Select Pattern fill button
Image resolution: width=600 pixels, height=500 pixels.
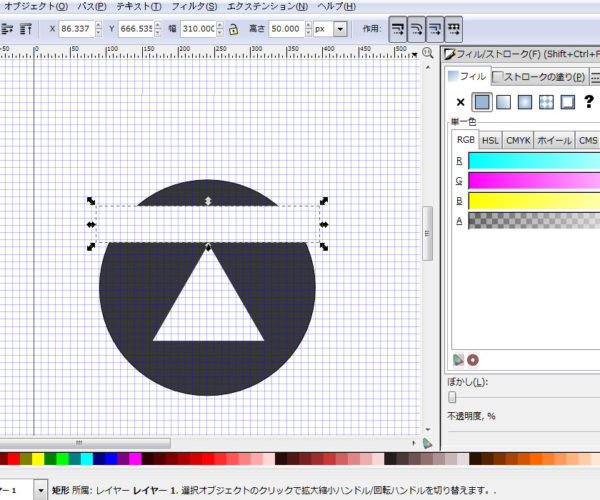(x=546, y=102)
